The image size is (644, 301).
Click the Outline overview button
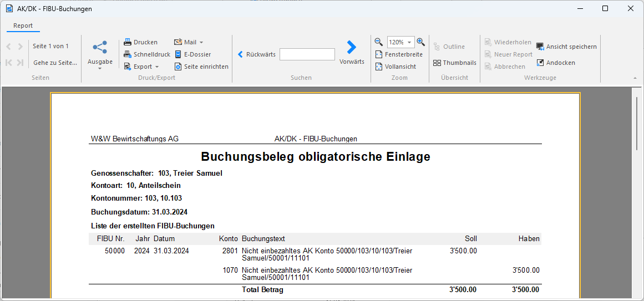[x=449, y=47]
